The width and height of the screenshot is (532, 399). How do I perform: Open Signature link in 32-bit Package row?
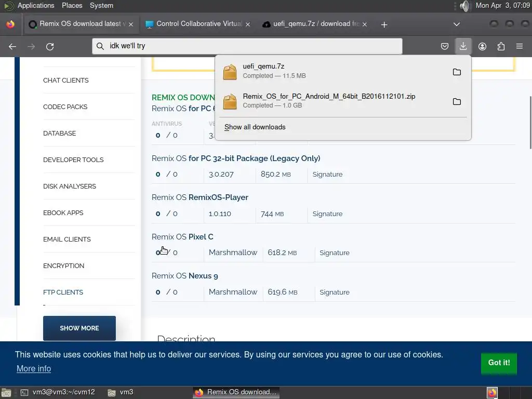327,175
